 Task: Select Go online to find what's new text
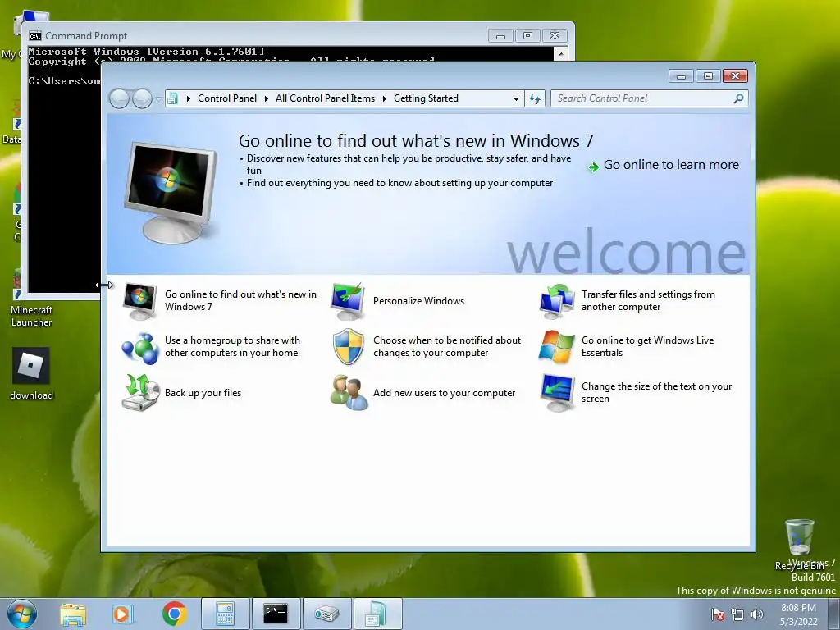pyautogui.click(x=240, y=300)
